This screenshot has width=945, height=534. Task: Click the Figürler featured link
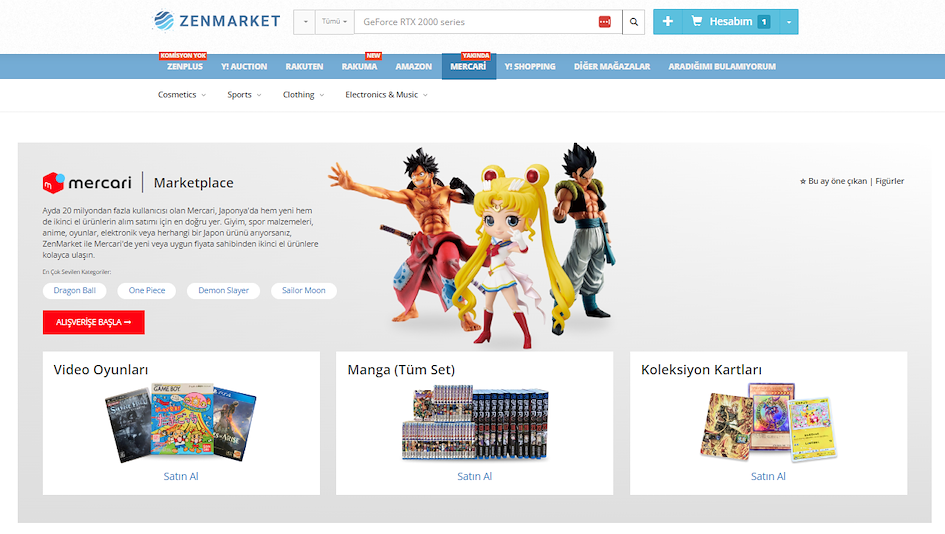coord(890,181)
